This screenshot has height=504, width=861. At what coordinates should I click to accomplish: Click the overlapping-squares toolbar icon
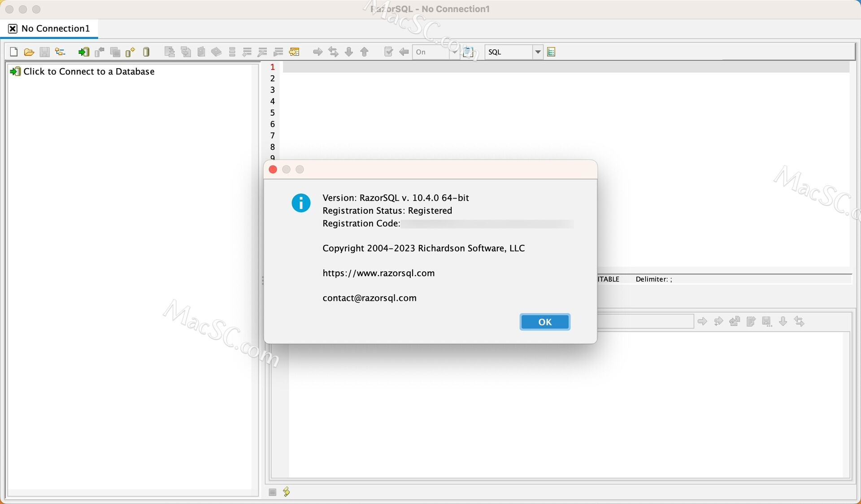click(x=115, y=52)
